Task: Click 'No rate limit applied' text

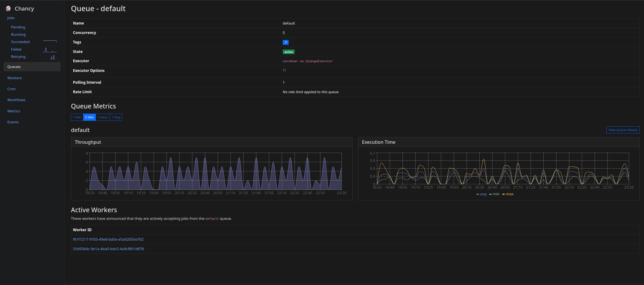Action: [x=311, y=92]
